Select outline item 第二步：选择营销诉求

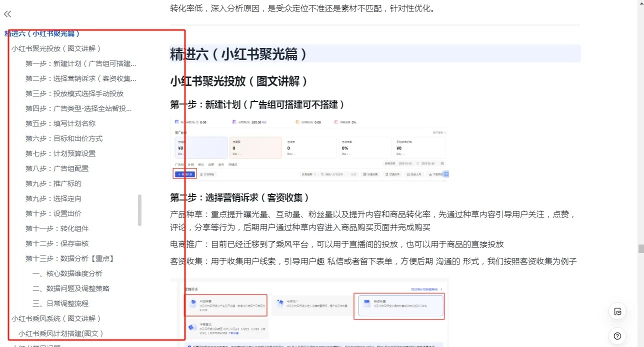(x=80, y=78)
